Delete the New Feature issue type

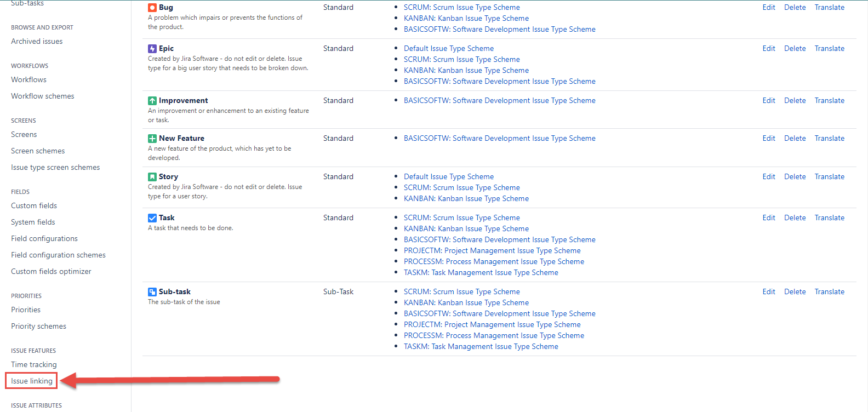point(795,139)
